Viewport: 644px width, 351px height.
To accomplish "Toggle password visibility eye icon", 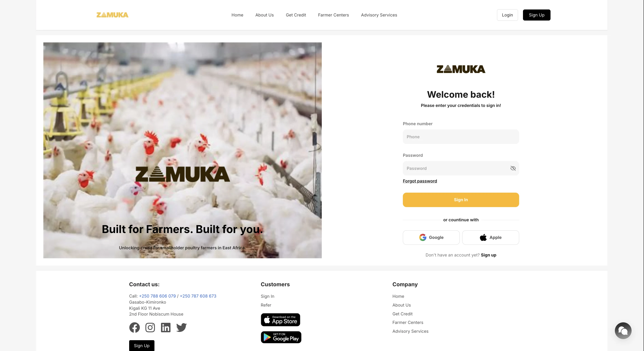I will point(513,168).
